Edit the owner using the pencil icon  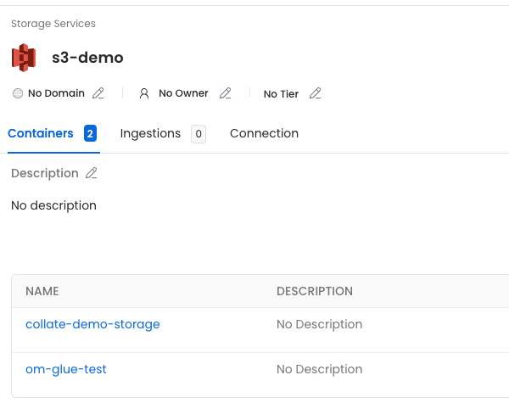tap(226, 93)
